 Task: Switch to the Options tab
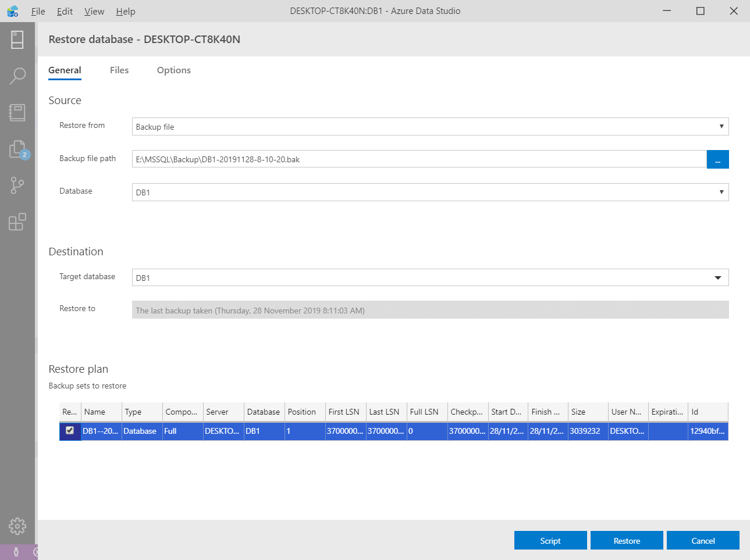click(174, 70)
